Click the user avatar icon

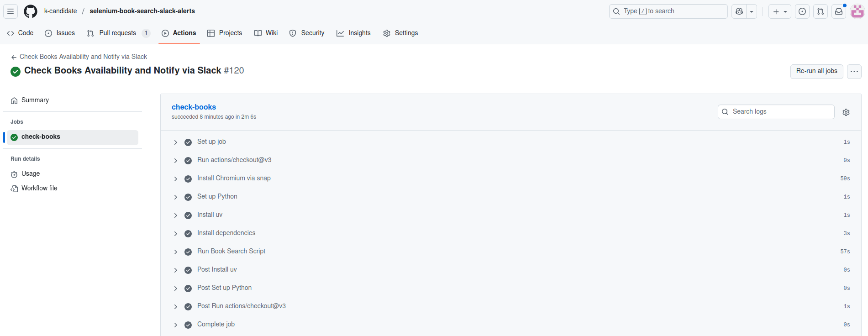point(857,11)
